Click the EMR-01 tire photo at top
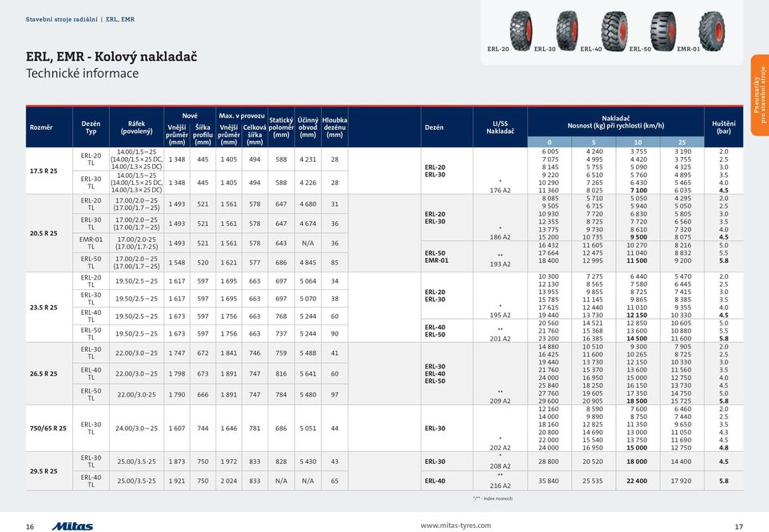This screenshot has height=532, width=769. coord(711,31)
